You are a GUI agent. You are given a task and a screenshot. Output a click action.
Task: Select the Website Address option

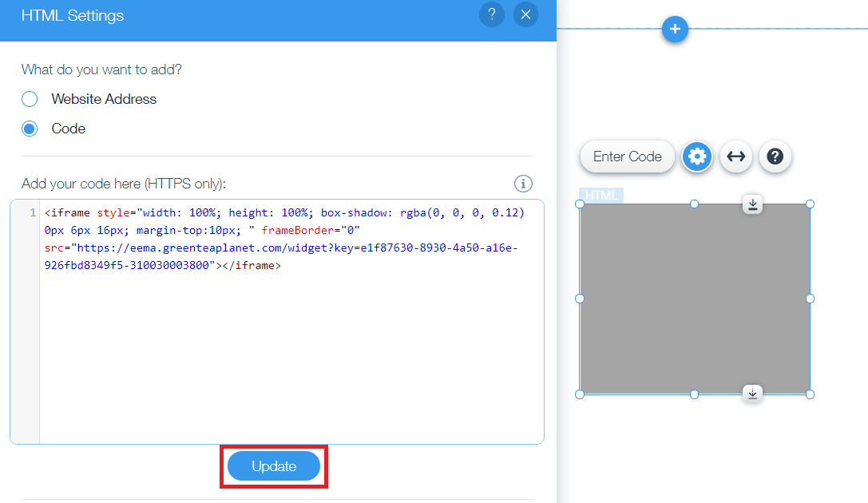pyautogui.click(x=89, y=99)
